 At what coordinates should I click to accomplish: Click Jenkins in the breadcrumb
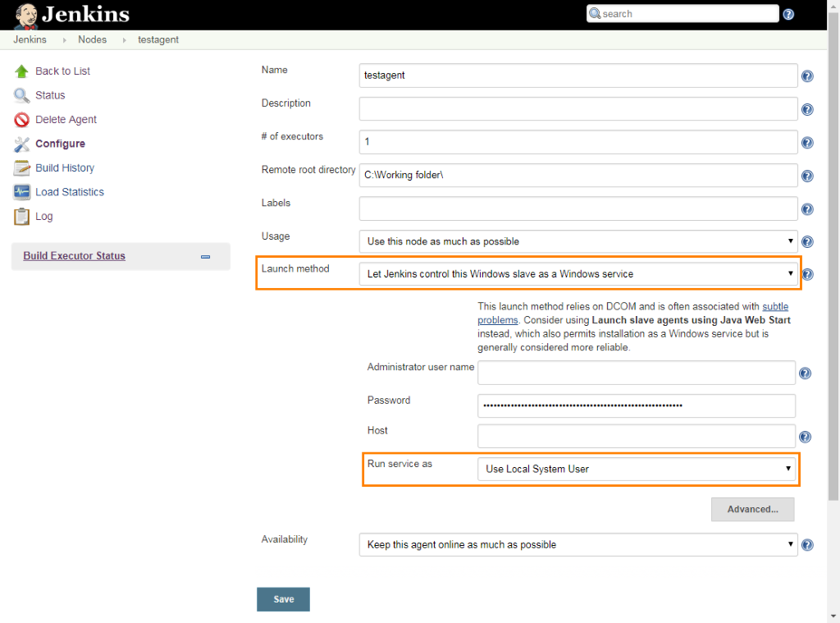click(x=30, y=39)
